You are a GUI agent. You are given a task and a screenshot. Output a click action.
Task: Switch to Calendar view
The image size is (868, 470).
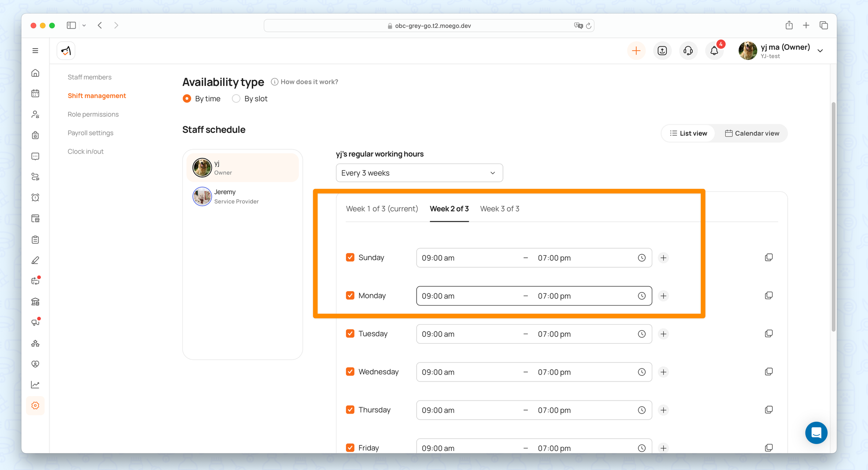[752, 133]
